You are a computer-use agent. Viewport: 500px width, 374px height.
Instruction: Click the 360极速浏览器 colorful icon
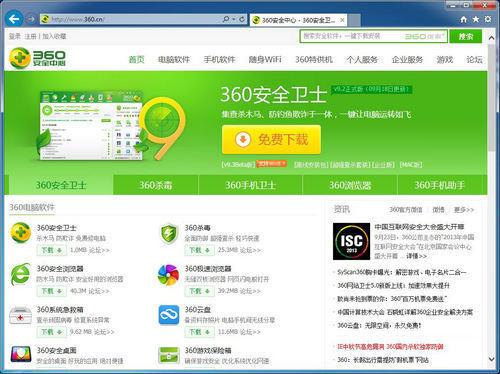169,275
